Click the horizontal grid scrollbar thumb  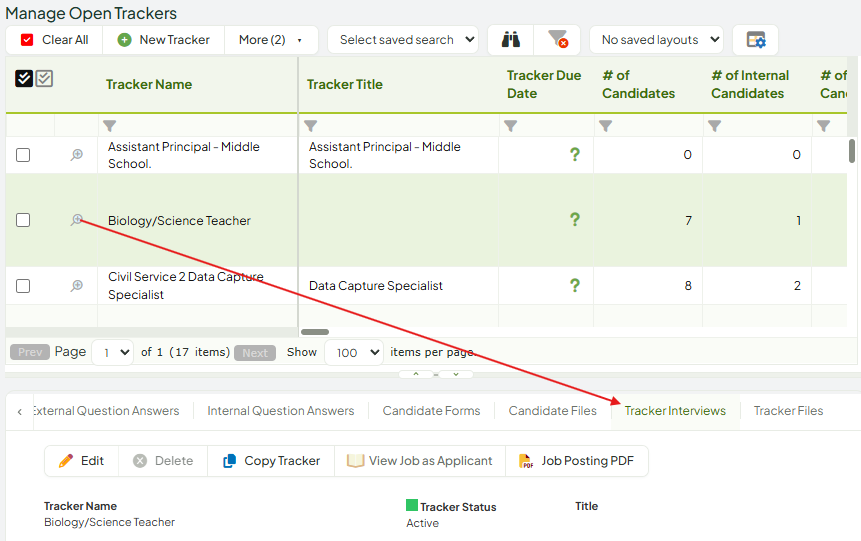pos(315,332)
